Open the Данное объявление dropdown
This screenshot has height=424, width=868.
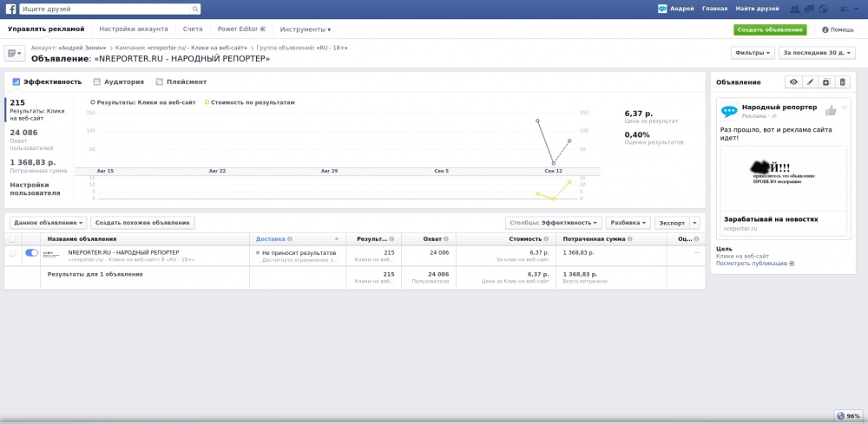pyautogui.click(x=49, y=223)
